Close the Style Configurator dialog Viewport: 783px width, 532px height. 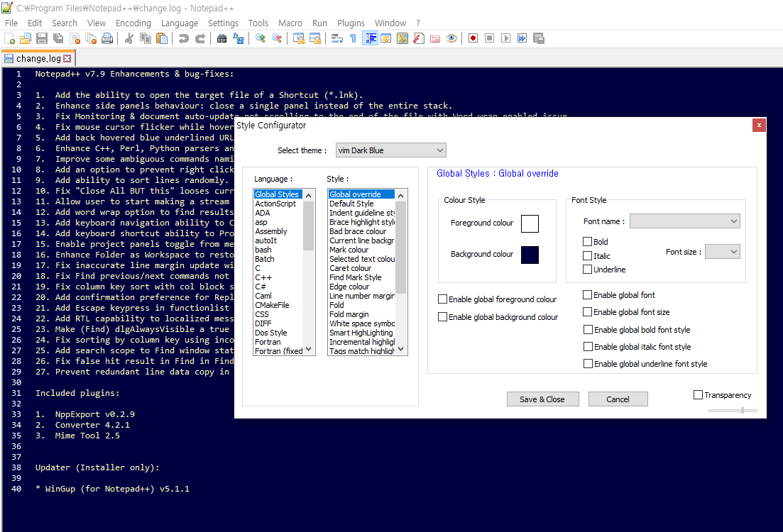(759, 126)
